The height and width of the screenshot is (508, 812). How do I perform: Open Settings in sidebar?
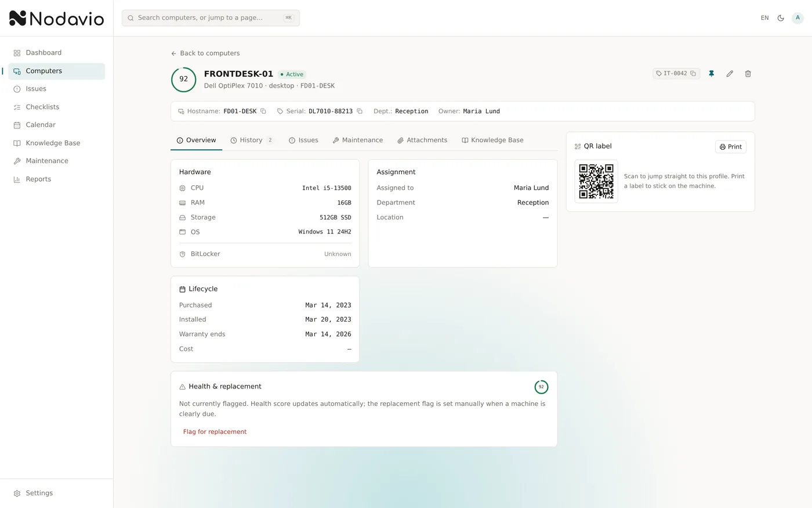(56, 493)
